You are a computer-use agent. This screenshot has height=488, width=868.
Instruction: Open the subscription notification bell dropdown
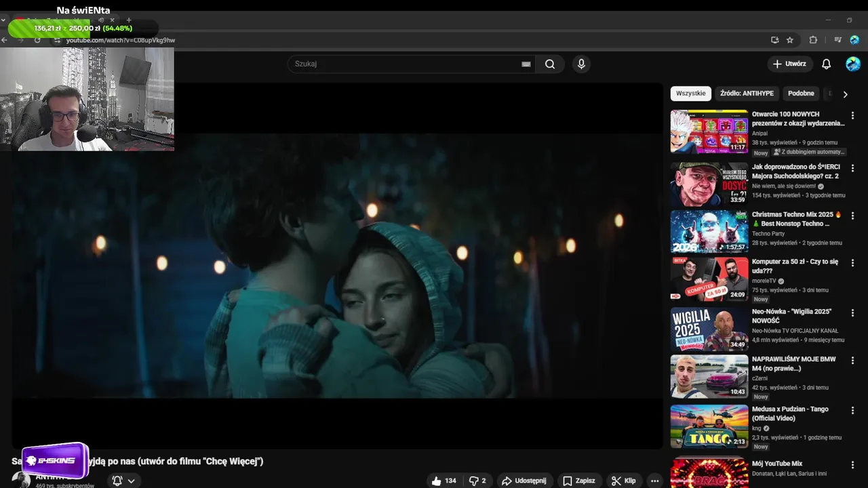pos(123,481)
